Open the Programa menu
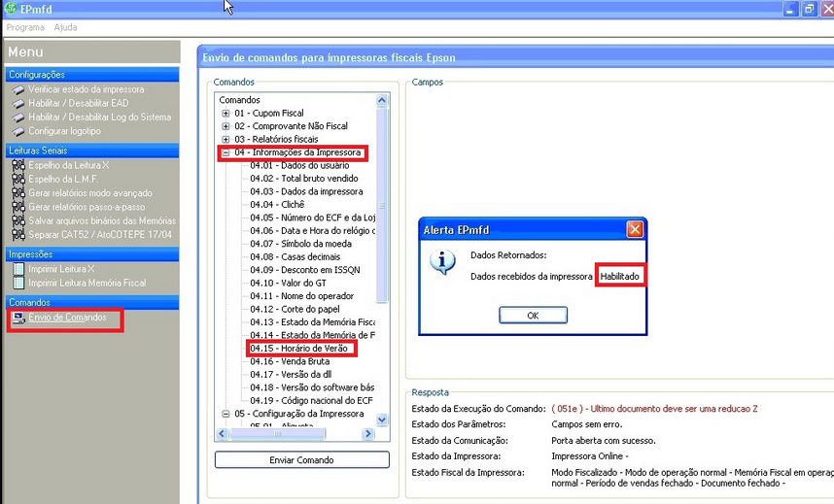The height and width of the screenshot is (504, 834). tap(25, 27)
